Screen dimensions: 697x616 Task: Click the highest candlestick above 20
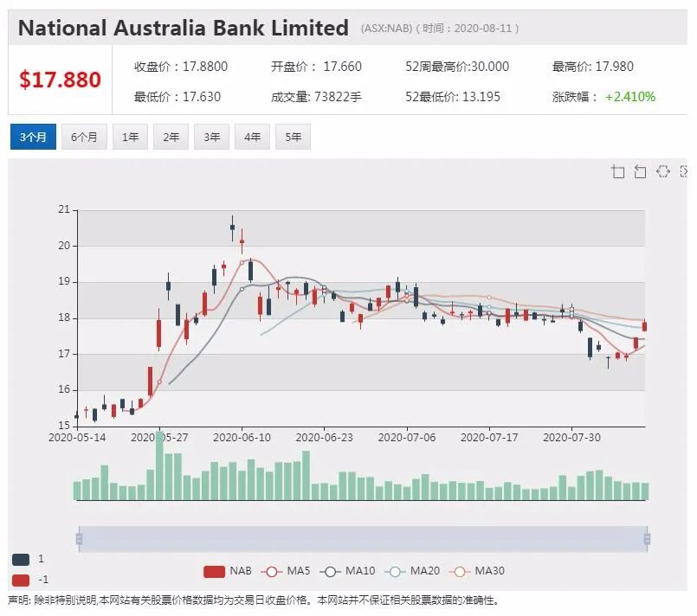click(233, 228)
